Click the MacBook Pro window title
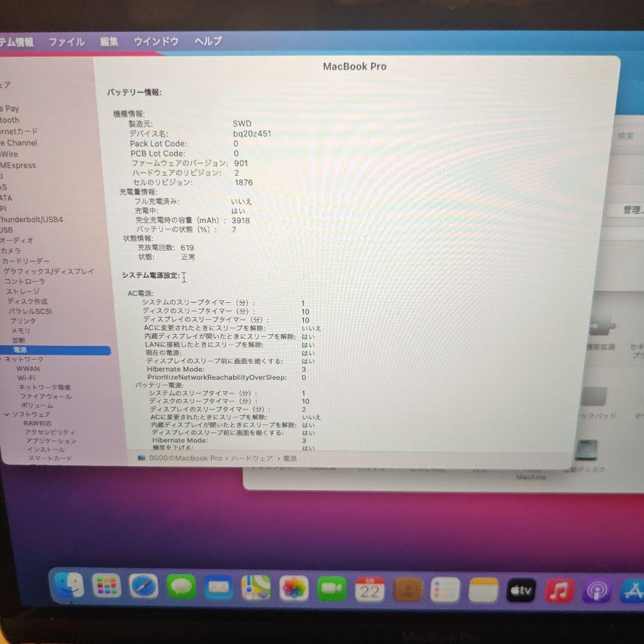The width and height of the screenshot is (644, 644). pyautogui.click(x=355, y=67)
